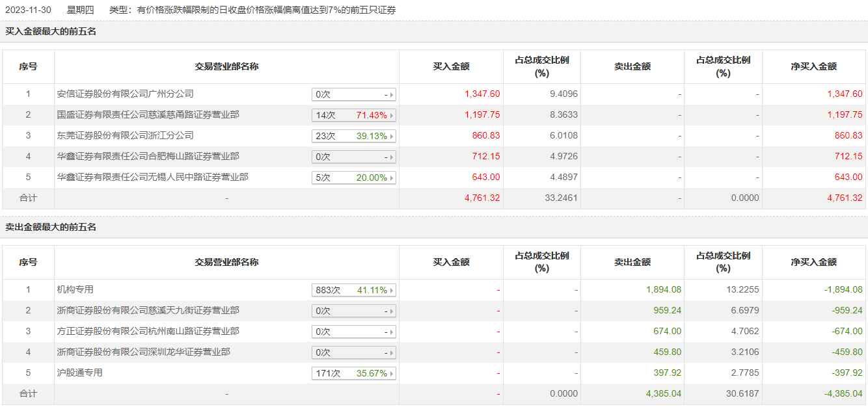Viewport: 868px width, 407px height.
Task: Click the arrow icon beside 41.11%
Action: [392, 291]
